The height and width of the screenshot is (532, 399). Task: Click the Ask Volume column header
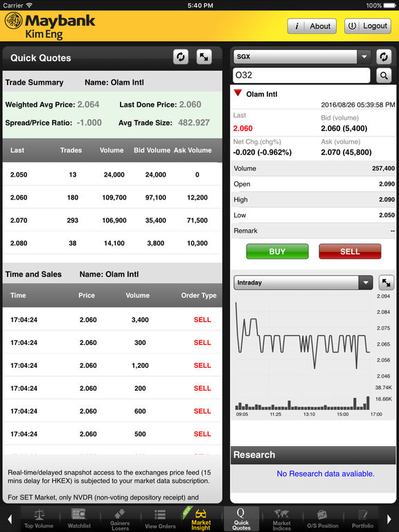[x=193, y=150]
